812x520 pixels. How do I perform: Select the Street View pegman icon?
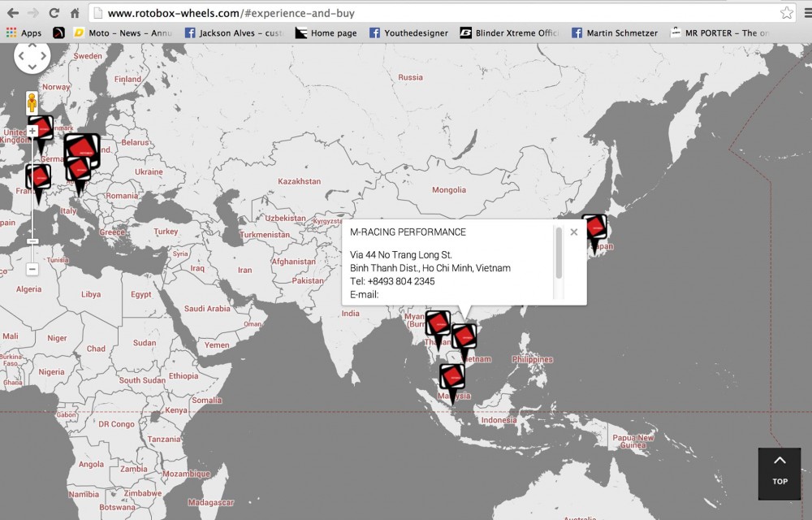(32, 103)
